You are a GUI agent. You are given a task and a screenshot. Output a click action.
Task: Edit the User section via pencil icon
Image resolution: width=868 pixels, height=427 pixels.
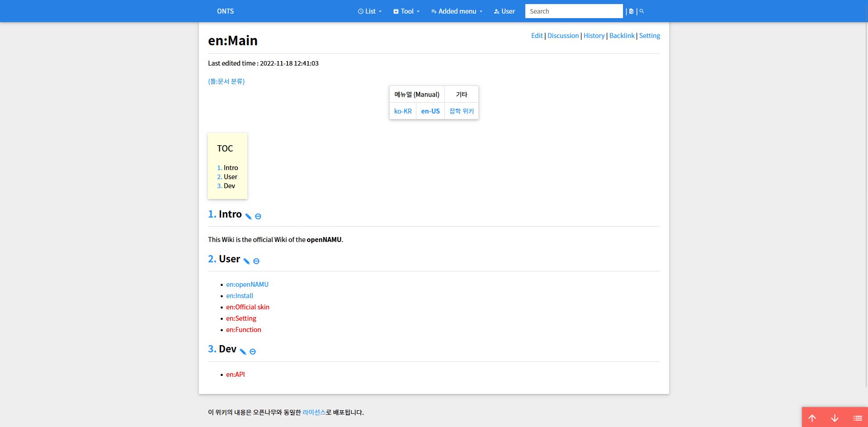tap(246, 261)
